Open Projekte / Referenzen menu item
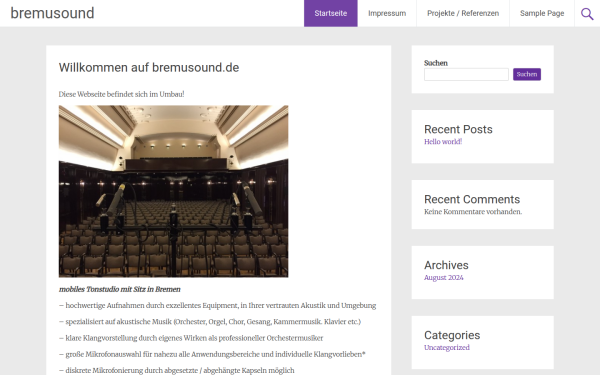Image resolution: width=600 pixels, height=375 pixels. coord(463,13)
